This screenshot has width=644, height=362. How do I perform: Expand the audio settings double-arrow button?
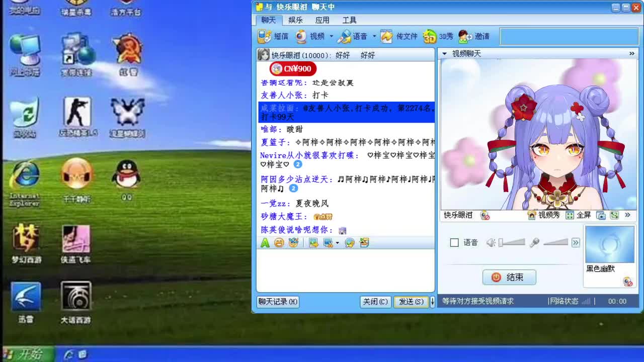pyautogui.click(x=576, y=243)
